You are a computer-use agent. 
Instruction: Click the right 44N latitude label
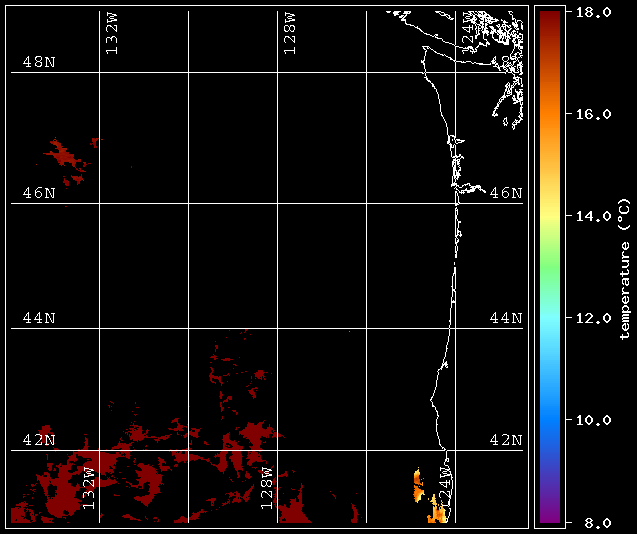point(505,318)
